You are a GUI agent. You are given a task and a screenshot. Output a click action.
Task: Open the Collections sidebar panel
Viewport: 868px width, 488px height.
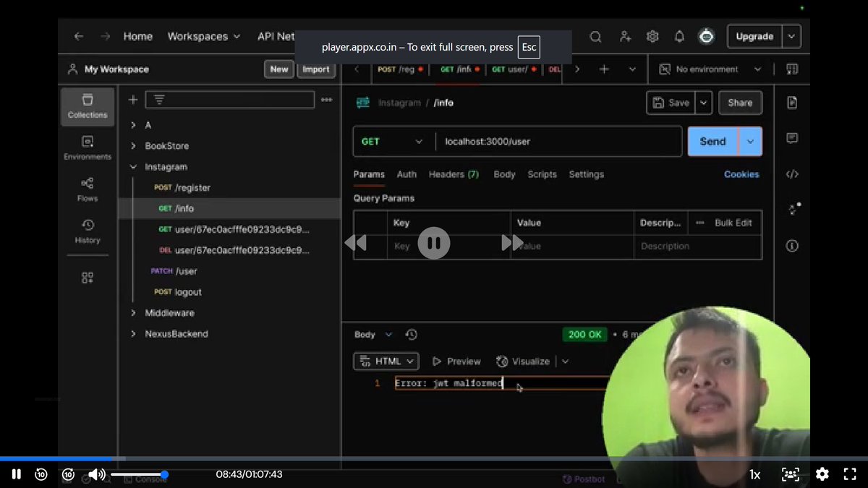(88, 106)
